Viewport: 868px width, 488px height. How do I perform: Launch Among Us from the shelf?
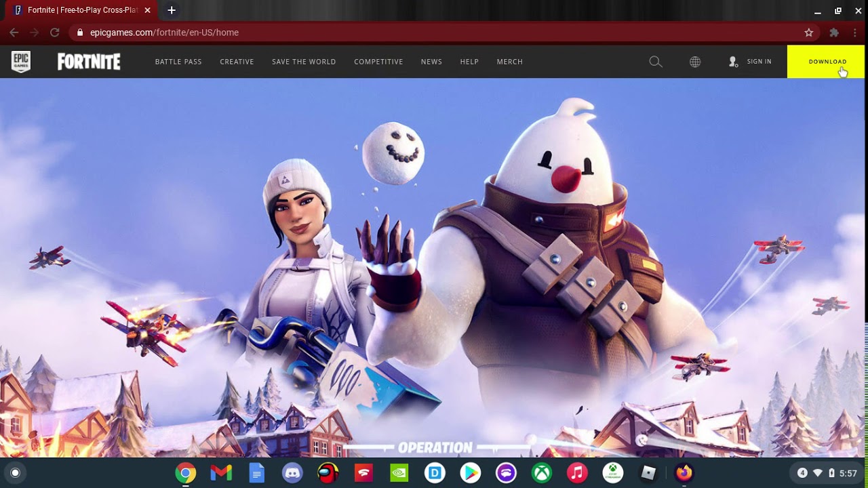(328, 473)
